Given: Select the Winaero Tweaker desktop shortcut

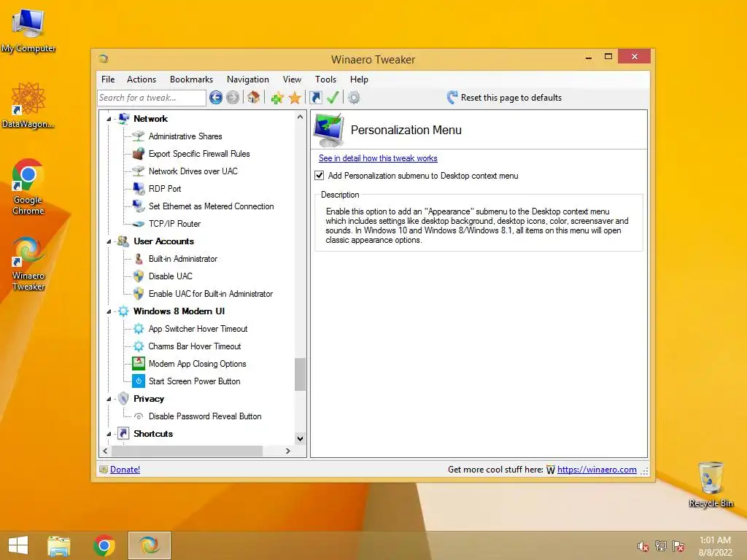Looking at the screenshot, I should point(28,263).
